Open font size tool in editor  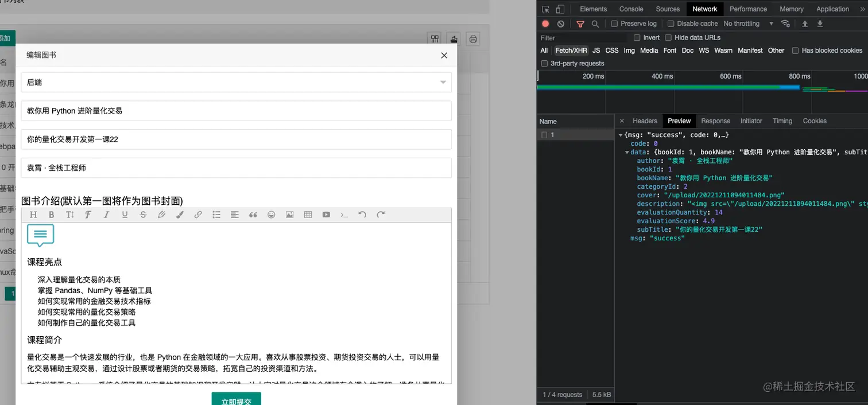pos(69,215)
